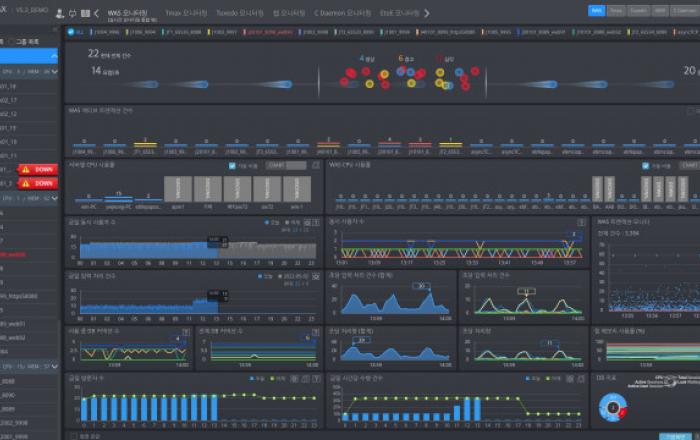Toggle the ALL servers checkbox in filter bar
Viewport: 700px width, 440px height.
tap(71, 32)
